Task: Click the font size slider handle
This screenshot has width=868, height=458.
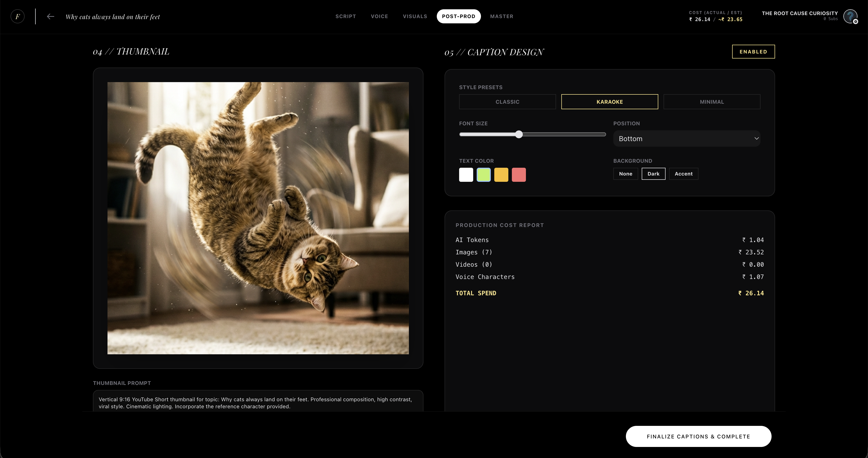Action: 519,134
